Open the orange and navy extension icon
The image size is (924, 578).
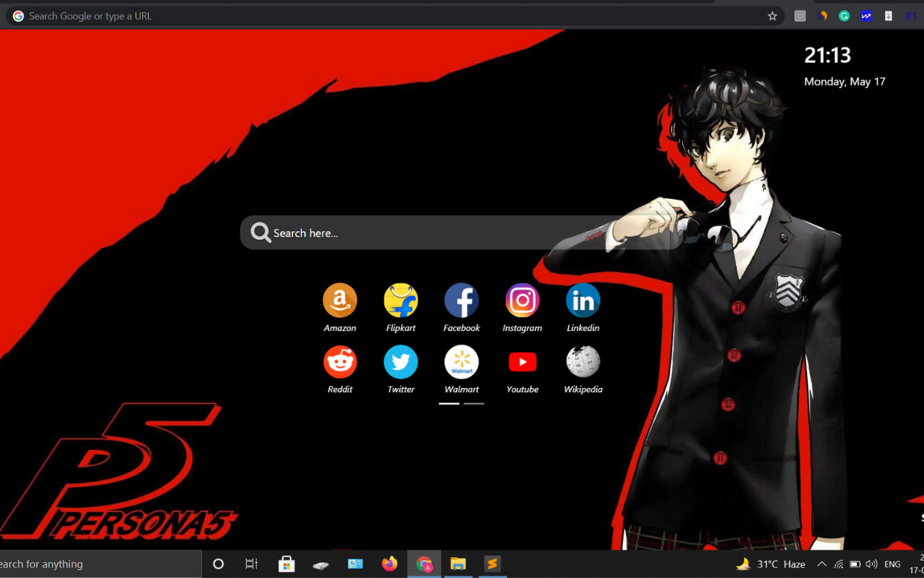coord(822,16)
